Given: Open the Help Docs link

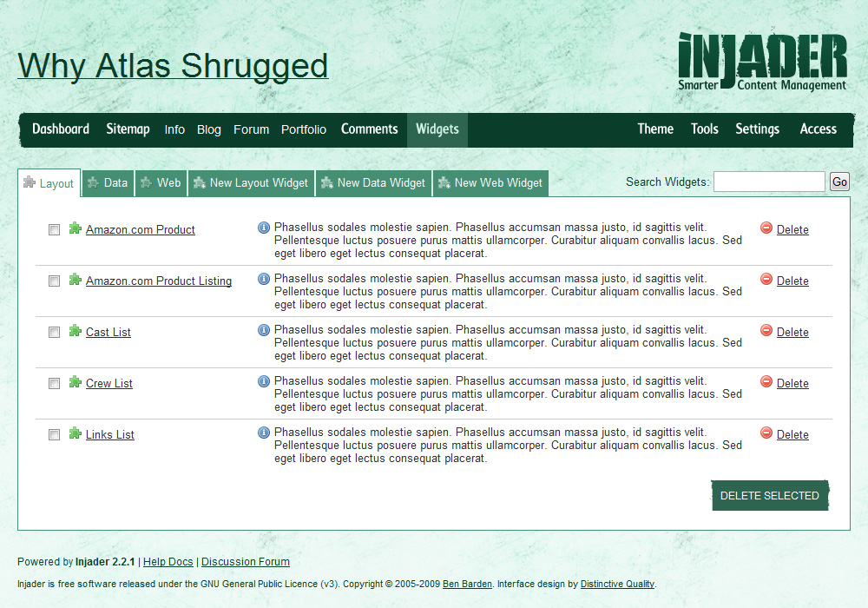Looking at the screenshot, I should coord(168,561).
